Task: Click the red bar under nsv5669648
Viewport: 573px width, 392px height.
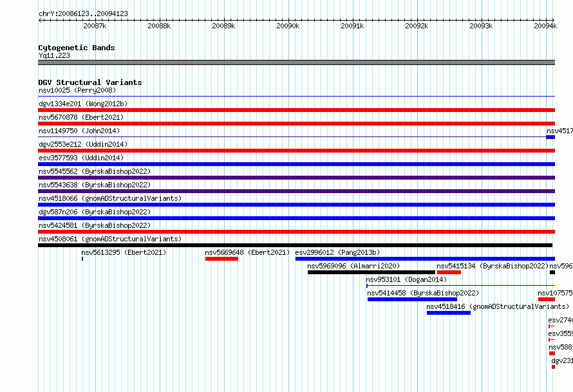Action: click(222, 259)
